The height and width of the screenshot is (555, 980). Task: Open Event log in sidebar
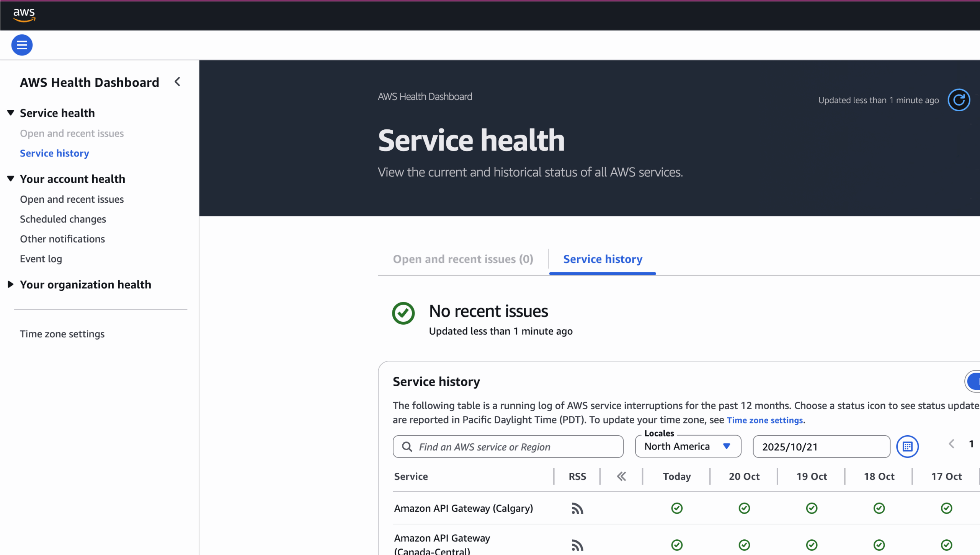point(41,259)
